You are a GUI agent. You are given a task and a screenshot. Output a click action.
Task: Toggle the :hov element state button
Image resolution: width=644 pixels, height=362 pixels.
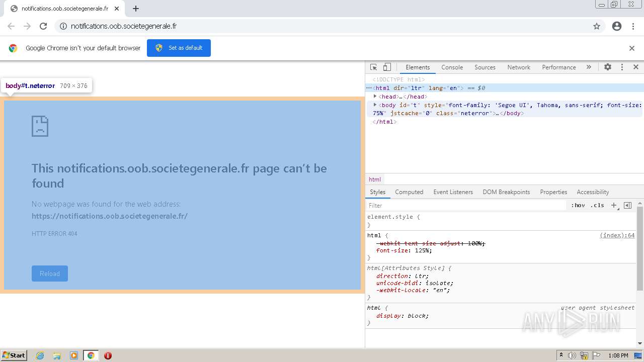578,205
